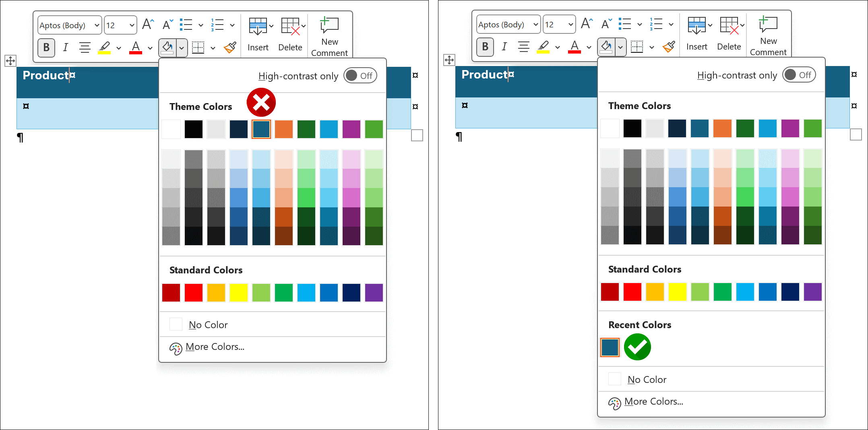Click the numbered list icon in the left toolbar

pos(217,25)
